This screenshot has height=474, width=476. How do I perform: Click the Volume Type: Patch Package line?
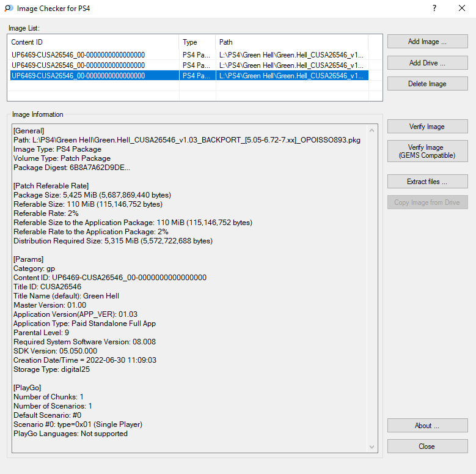click(62, 158)
